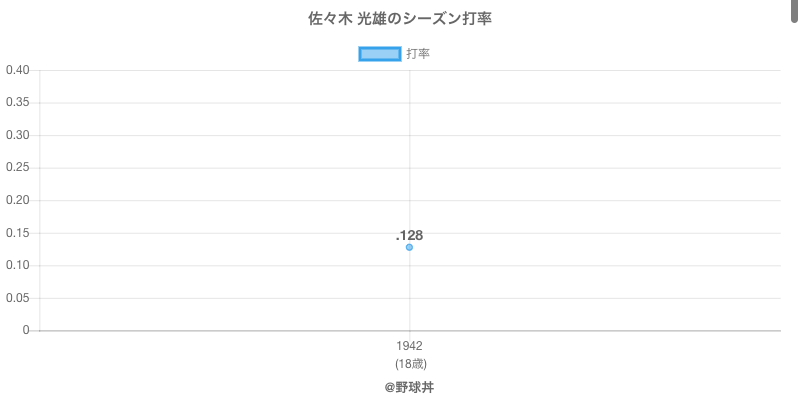
Task: Click the @野球丼 watermark text
Action: click(x=409, y=387)
